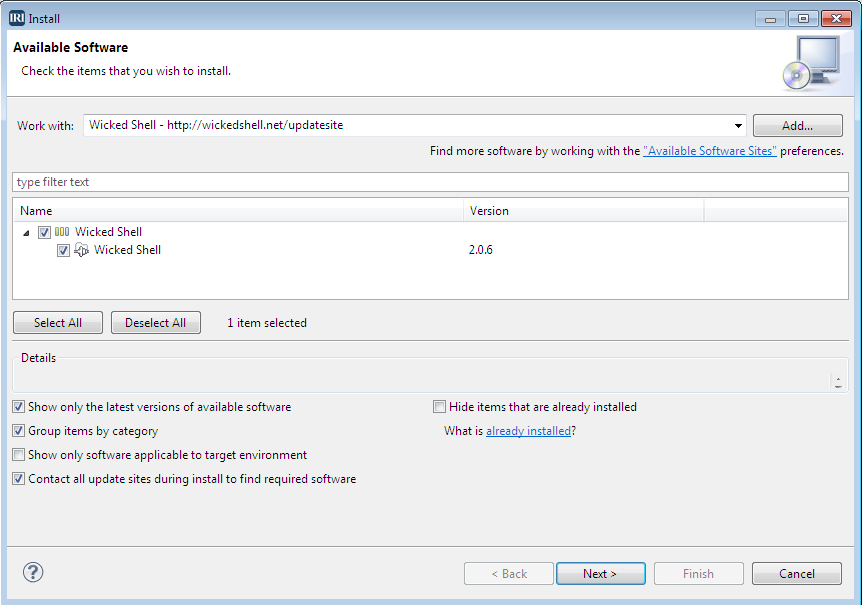The height and width of the screenshot is (605, 862).
Task: Click the Name column header
Action: 238,211
